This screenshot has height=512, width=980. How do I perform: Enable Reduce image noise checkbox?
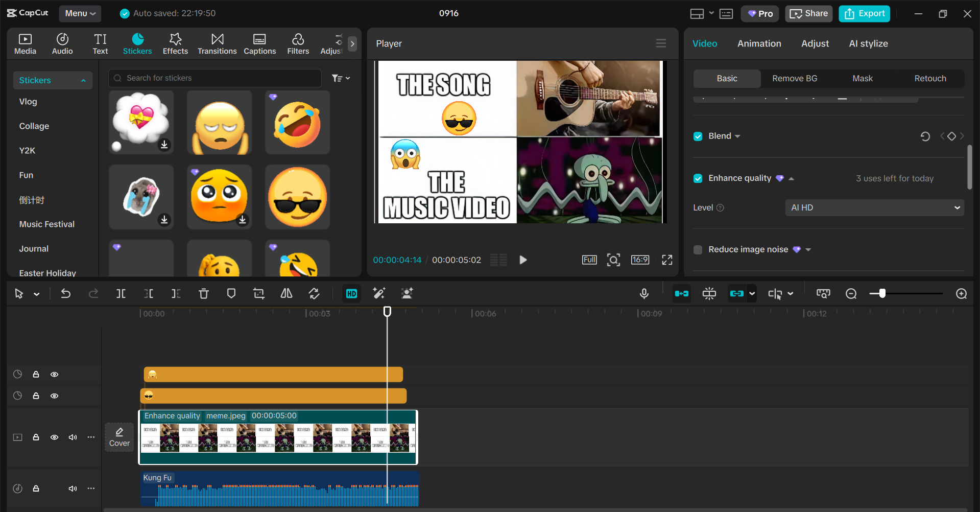[x=698, y=250]
